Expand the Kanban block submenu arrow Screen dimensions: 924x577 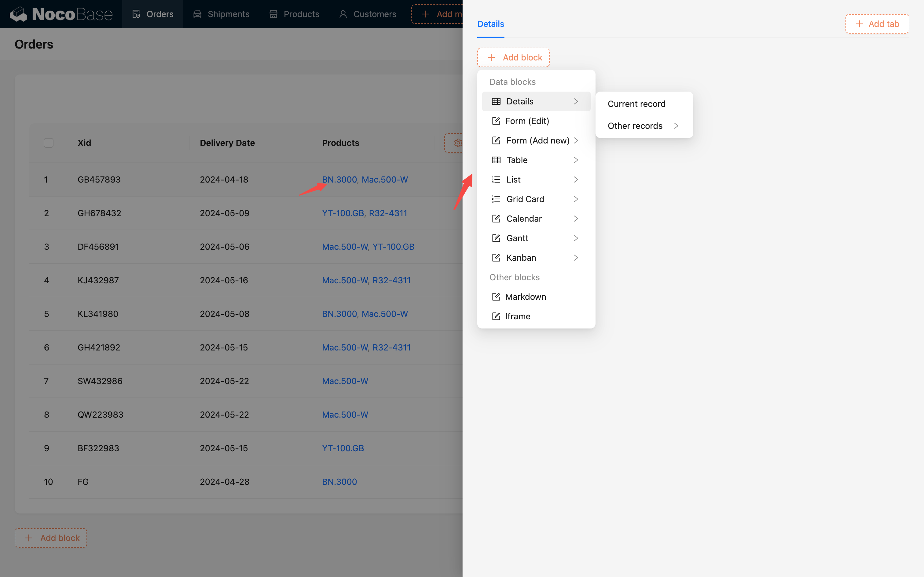point(576,258)
